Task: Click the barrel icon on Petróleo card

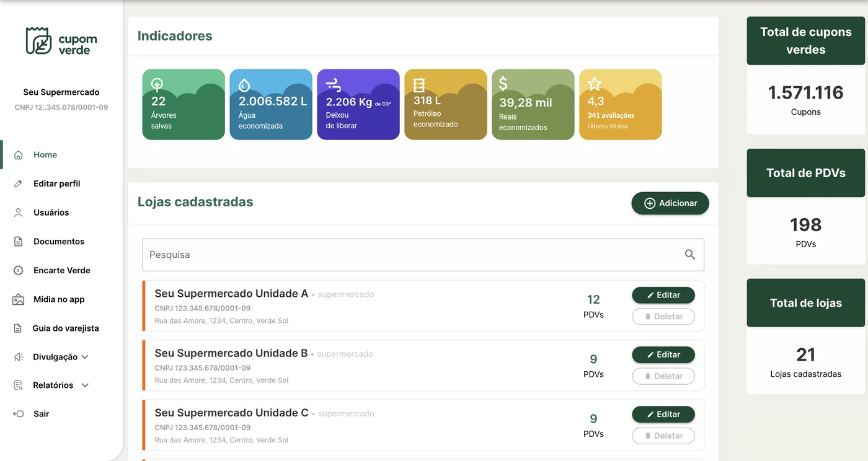Action: [x=419, y=85]
